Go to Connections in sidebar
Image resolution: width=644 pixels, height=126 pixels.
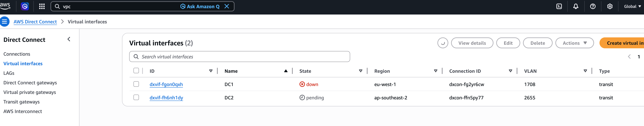coord(17,54)
